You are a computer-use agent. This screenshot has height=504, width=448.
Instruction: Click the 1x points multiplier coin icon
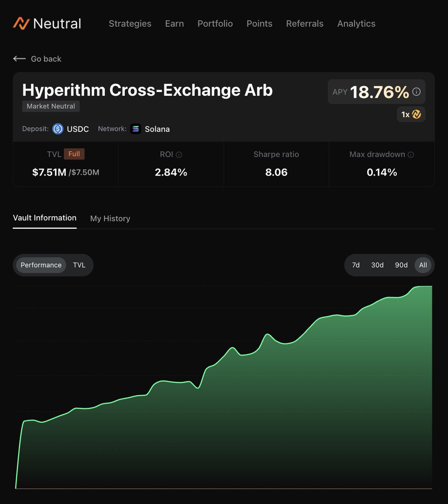(416, 114)
